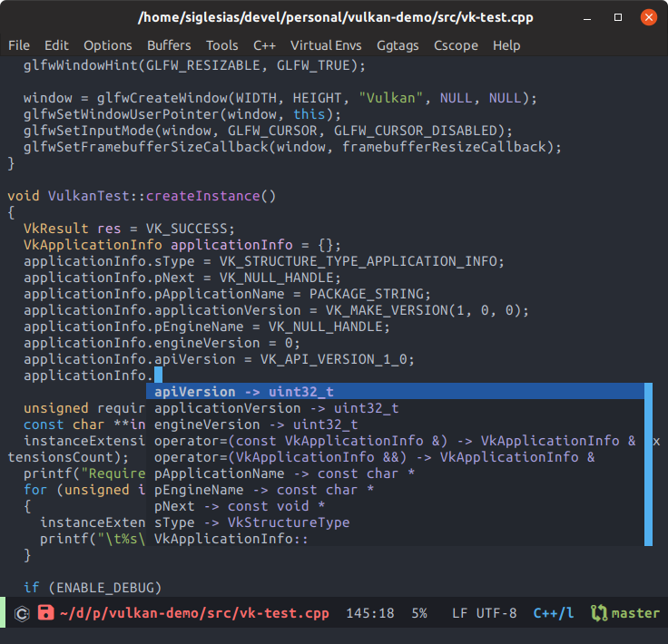Open the Buffers menu
668x644 pixels.
169,45
